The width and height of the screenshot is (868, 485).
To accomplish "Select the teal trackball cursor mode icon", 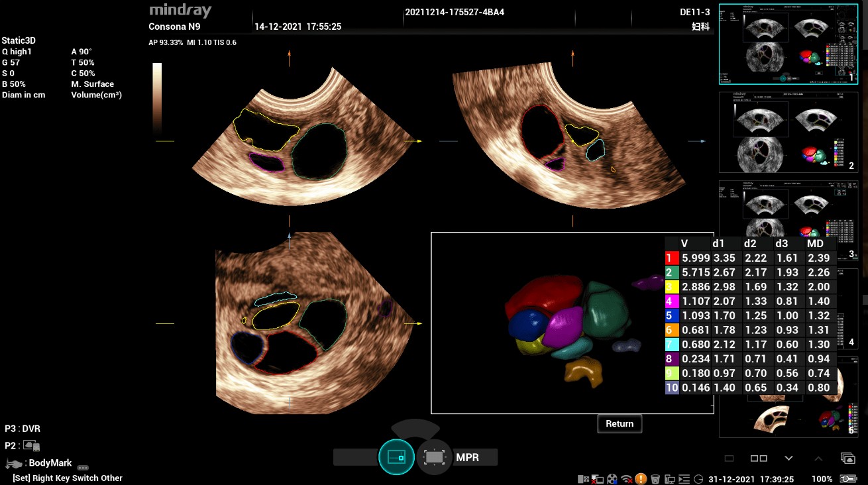I will click(396, 457).
